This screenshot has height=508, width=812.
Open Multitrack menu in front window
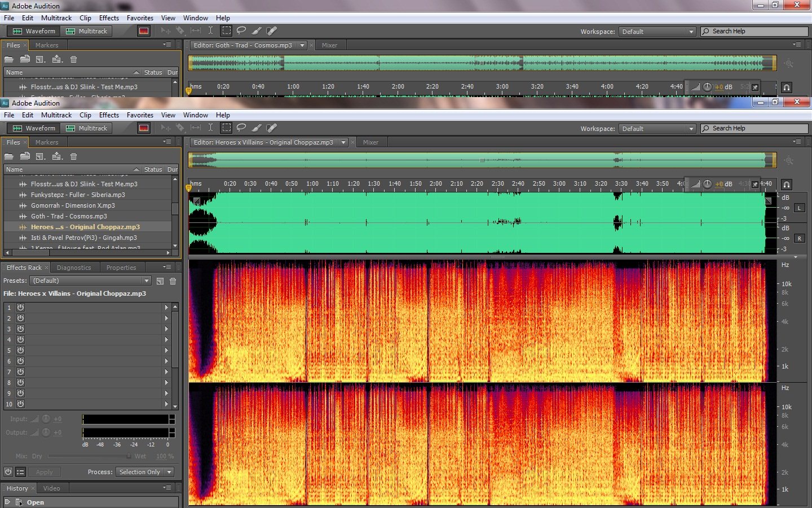56,115
